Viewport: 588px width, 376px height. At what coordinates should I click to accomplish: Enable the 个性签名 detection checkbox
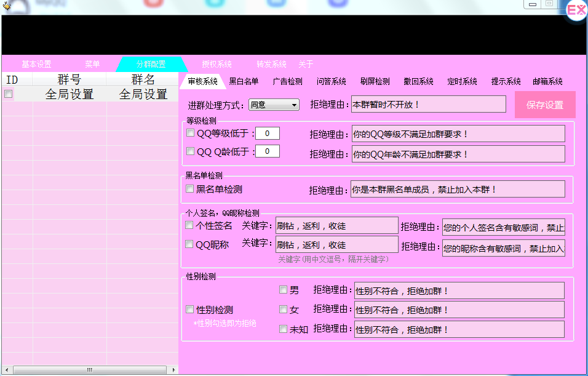coord(189,225)
